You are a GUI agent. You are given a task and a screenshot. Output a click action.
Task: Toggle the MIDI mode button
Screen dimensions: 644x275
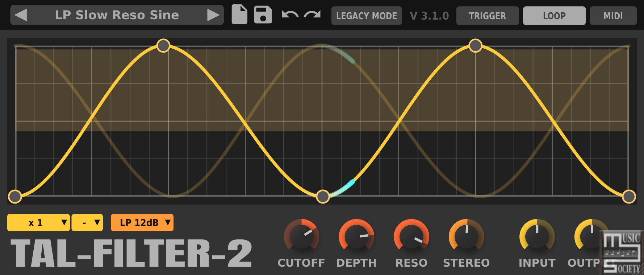[x=613, y=16]
